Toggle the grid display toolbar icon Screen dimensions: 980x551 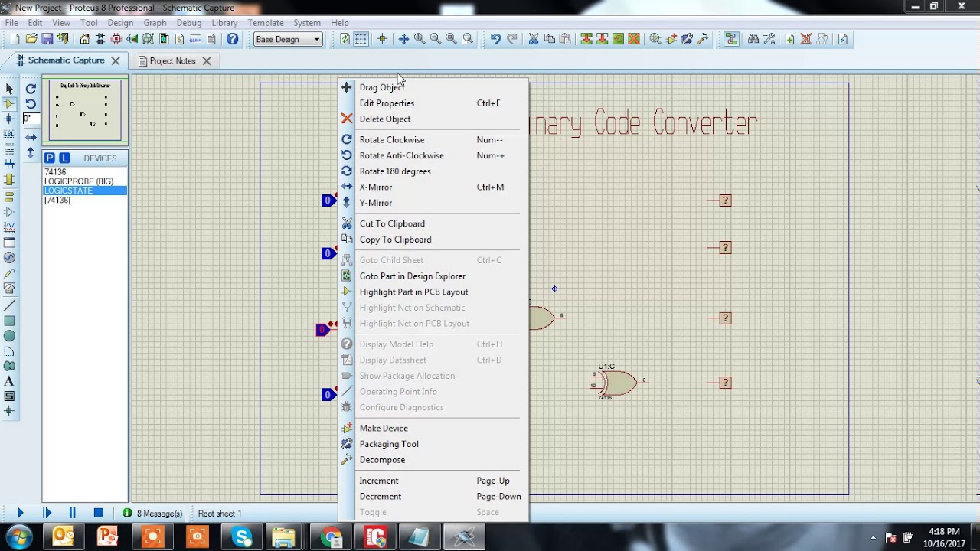[361, 39]
